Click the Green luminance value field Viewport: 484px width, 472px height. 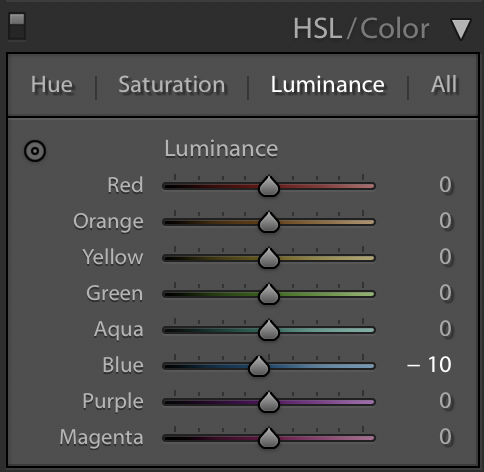tap(445, 293)
